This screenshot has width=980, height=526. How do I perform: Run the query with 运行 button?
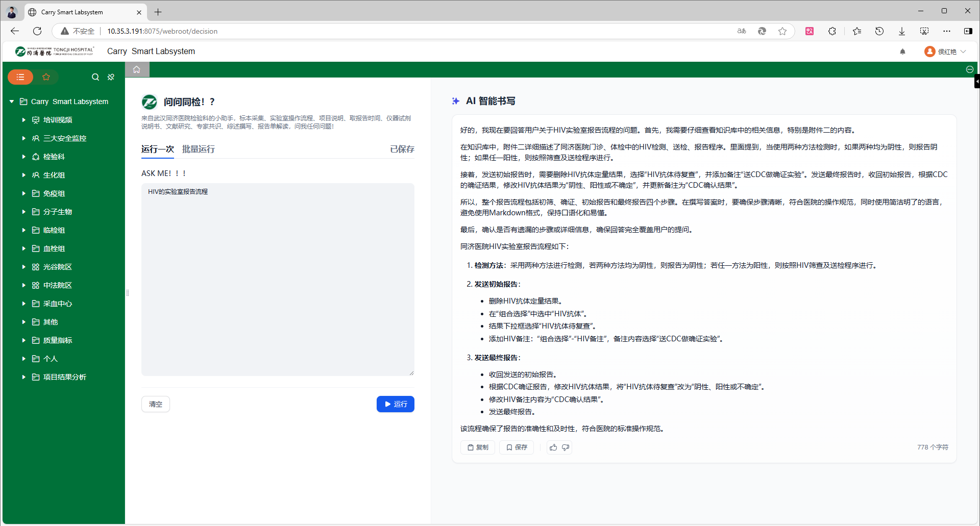[396, 404]
